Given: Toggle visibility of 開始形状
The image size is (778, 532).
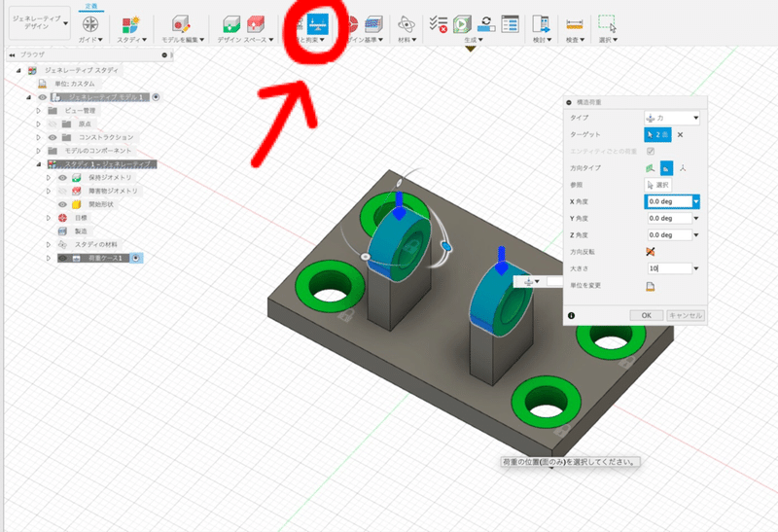Looking at the screenshot, I should [x=62, y=204].
